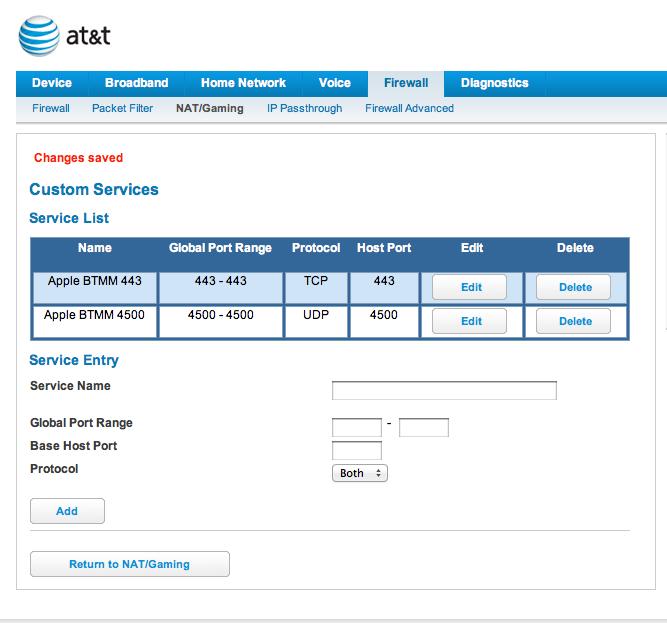Click the Service List heading
Image resolution: width=667 pixels, height=623 pixels.
(x=69, y=218)
